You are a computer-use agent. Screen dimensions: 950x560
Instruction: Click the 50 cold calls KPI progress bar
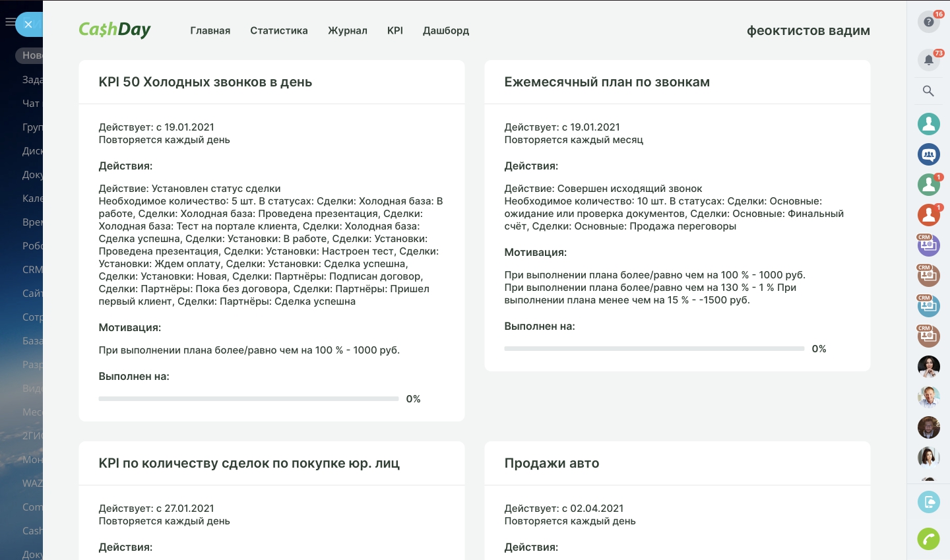coord(248,399)
